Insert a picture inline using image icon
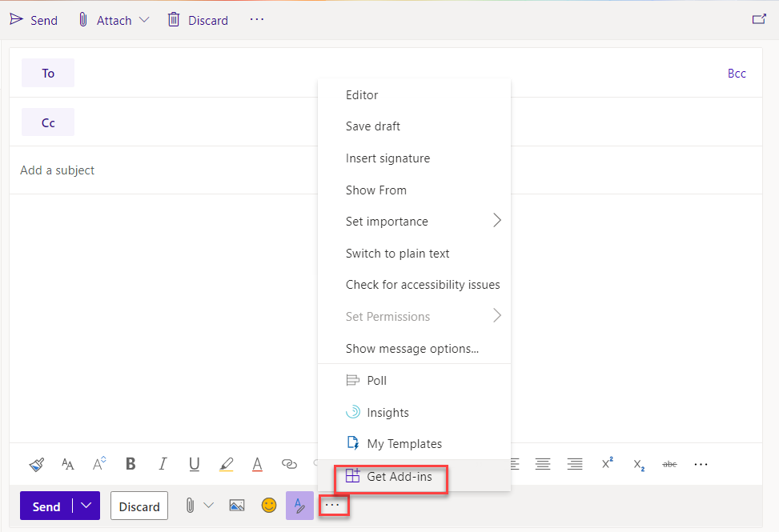The width and height of the screenshot is (779, 532). pyautogui.click(x=236, y=506)
